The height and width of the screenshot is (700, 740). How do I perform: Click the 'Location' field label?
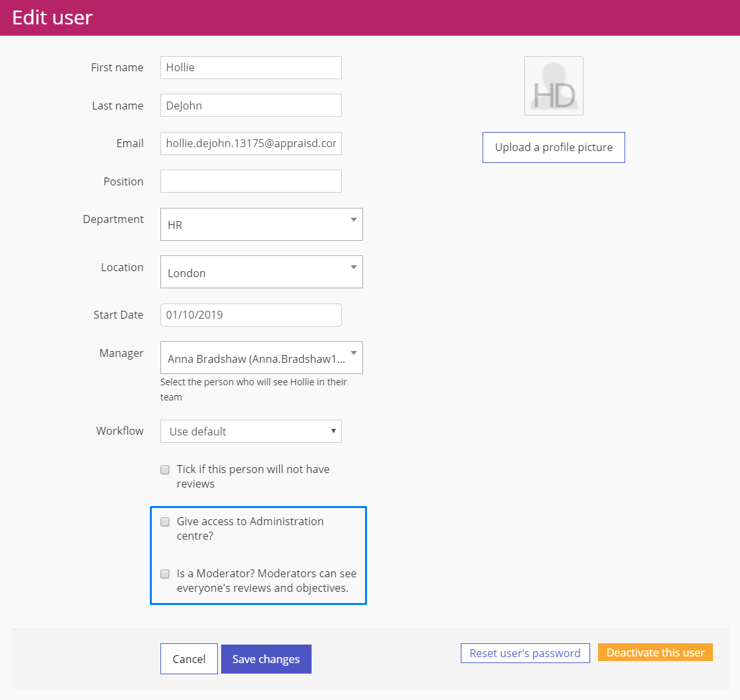point(122,267)
